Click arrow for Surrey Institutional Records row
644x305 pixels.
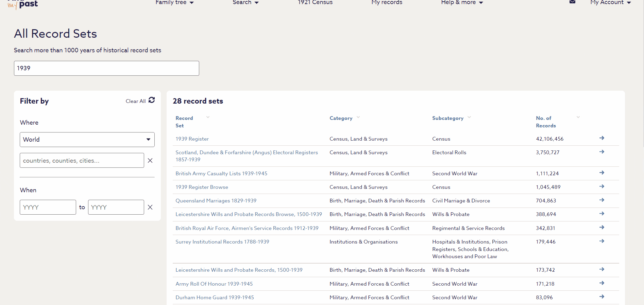(601, 241)
